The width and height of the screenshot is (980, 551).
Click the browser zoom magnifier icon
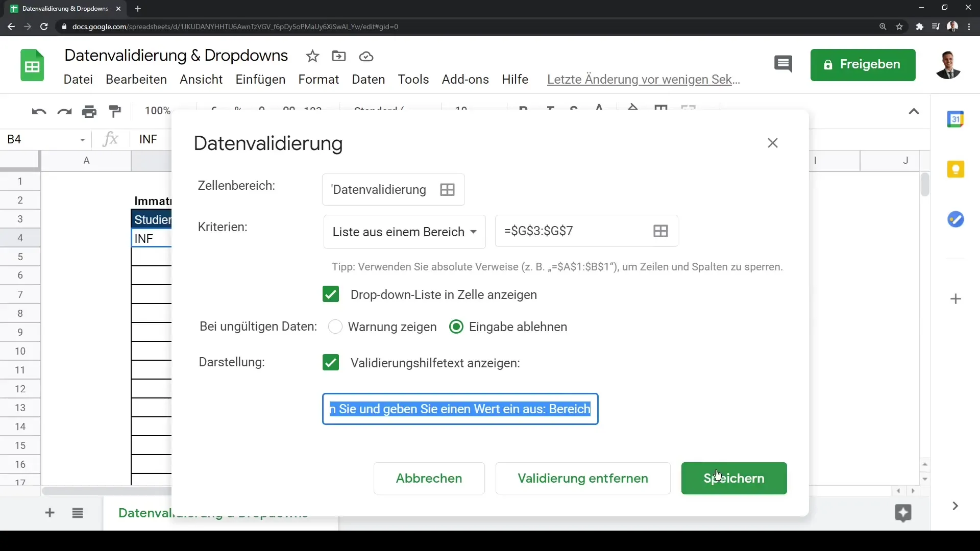pyautogui.click(x=883, y=27)
